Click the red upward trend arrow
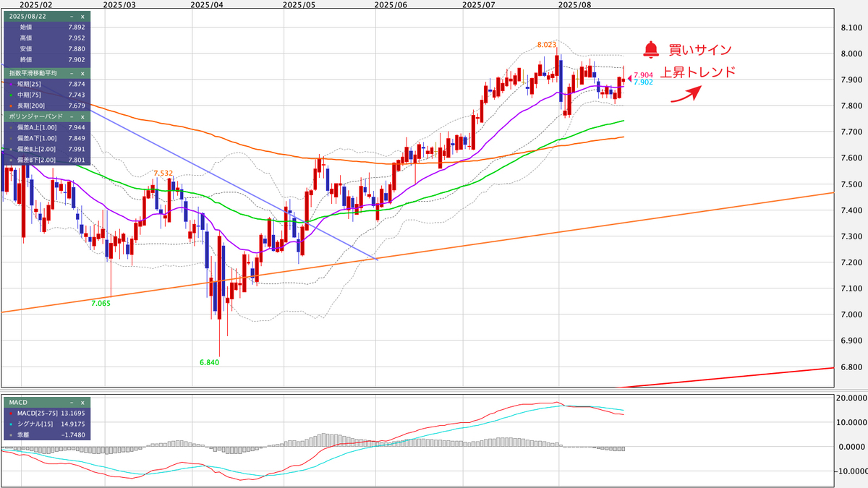 coord(686,95)
